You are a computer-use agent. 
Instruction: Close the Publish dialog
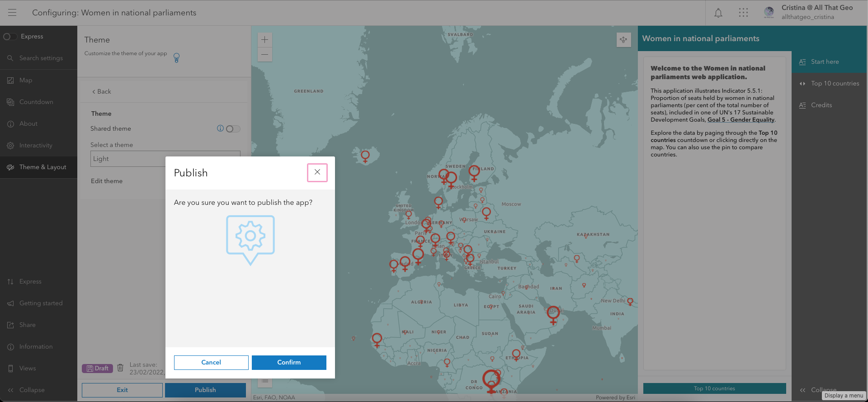(317, 172)
